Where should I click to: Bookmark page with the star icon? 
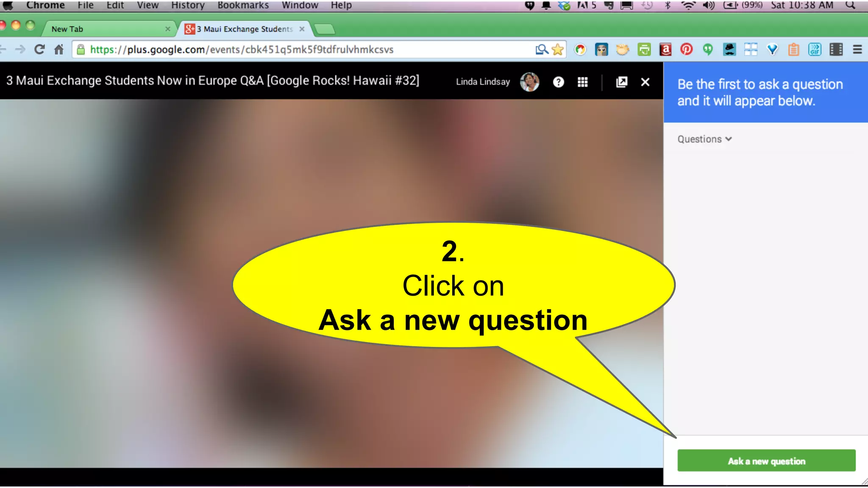click(558, 50)
